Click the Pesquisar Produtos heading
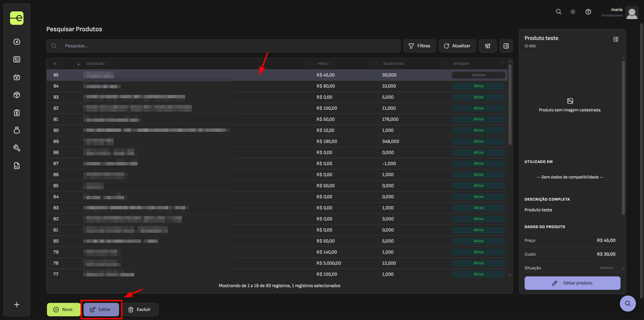644x320 pixels. (x=74, y=29)
